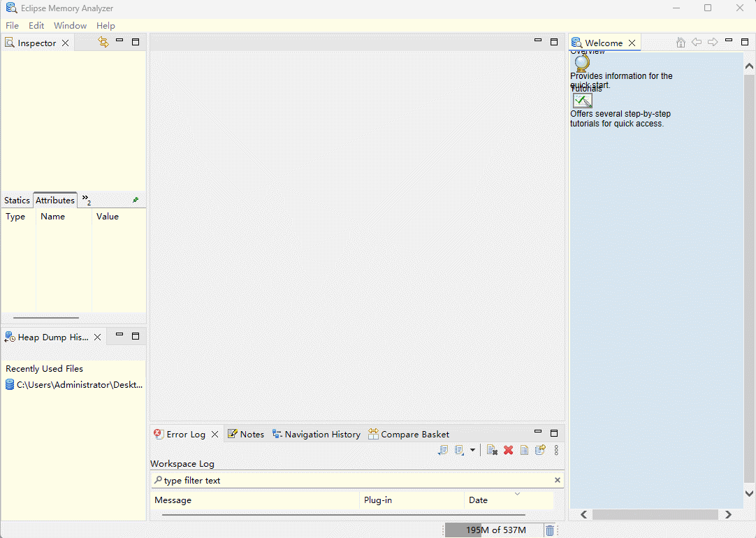This screenshot has width=756, height=538.
Task: Click the Restore Log icon
Action: pos(540,451)
